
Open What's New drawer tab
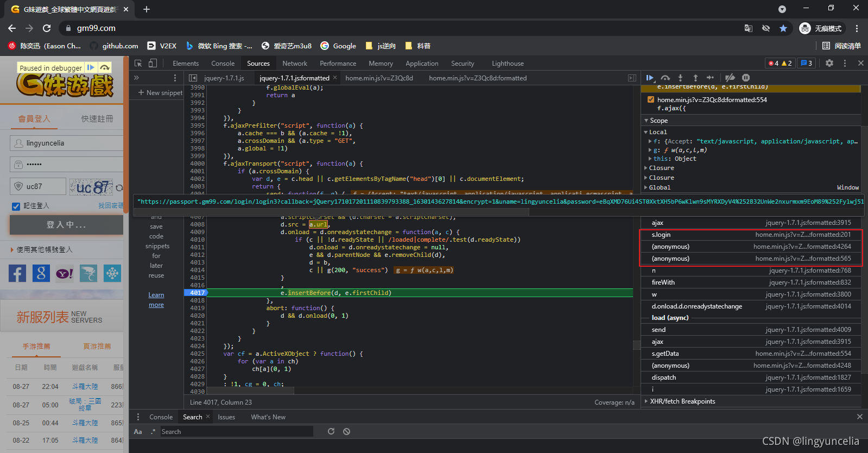click(268, 417)
